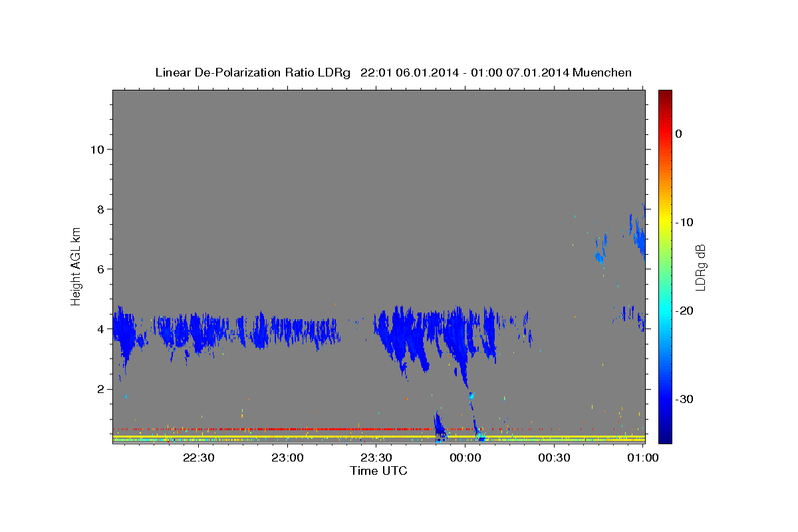Click the height tick label 6
The width and height of the screenshot is (798, 532).
pyautogui.click(x=100, y=269)
